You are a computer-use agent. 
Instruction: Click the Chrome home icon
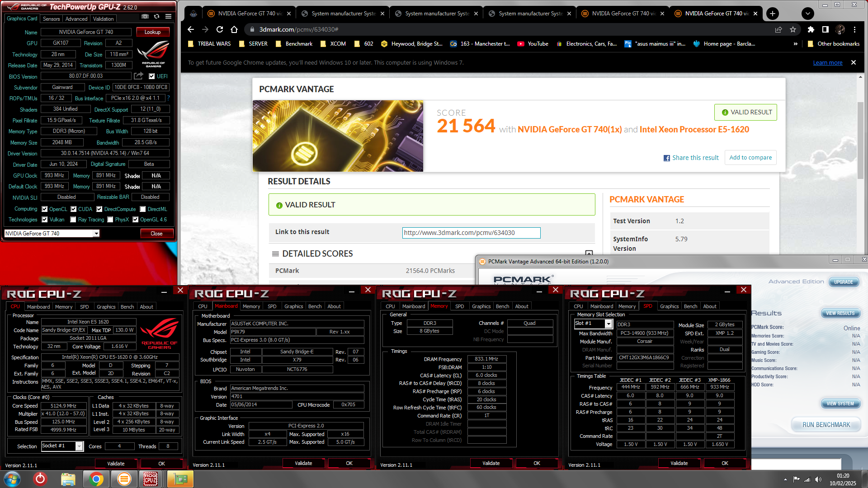[234, 29]
